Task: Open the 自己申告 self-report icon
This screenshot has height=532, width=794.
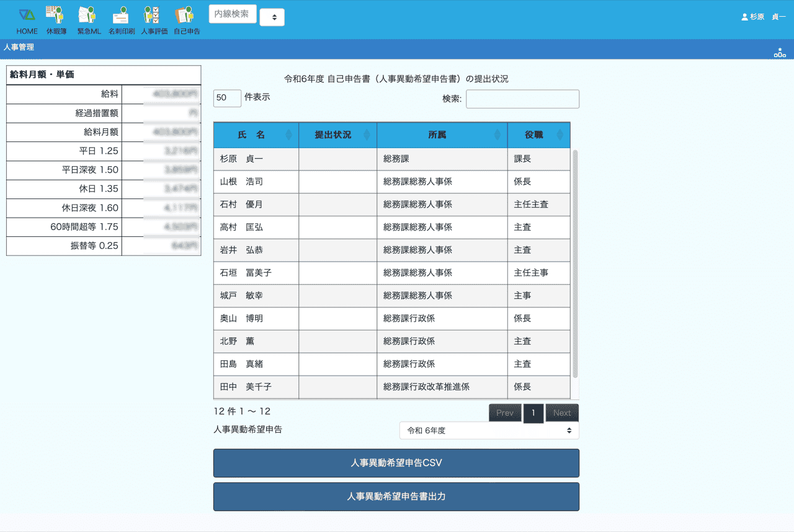Action: [x=185, y=15]
